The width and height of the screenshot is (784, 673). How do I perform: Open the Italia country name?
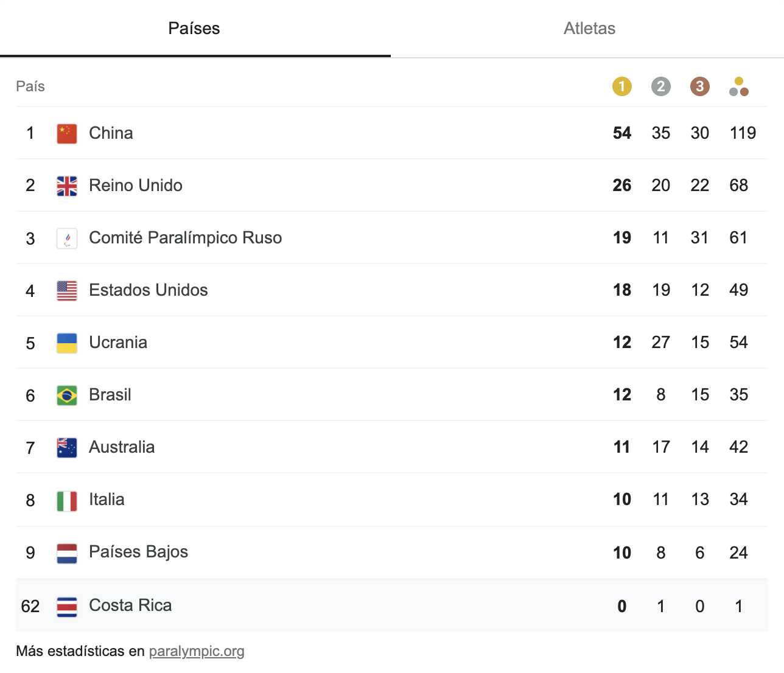click(107, 500)
